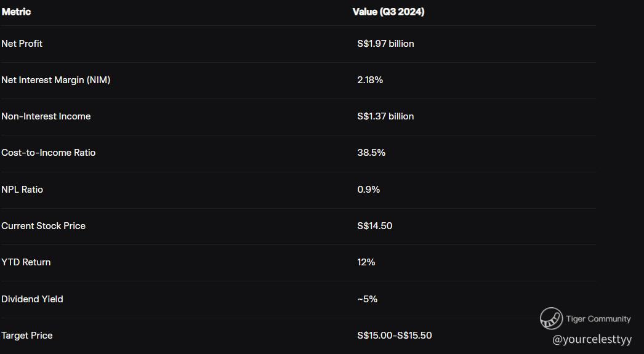Click the Dividend Yield ~5% value
This screenshot has height=354, width=644.
(x=367, y=299)
